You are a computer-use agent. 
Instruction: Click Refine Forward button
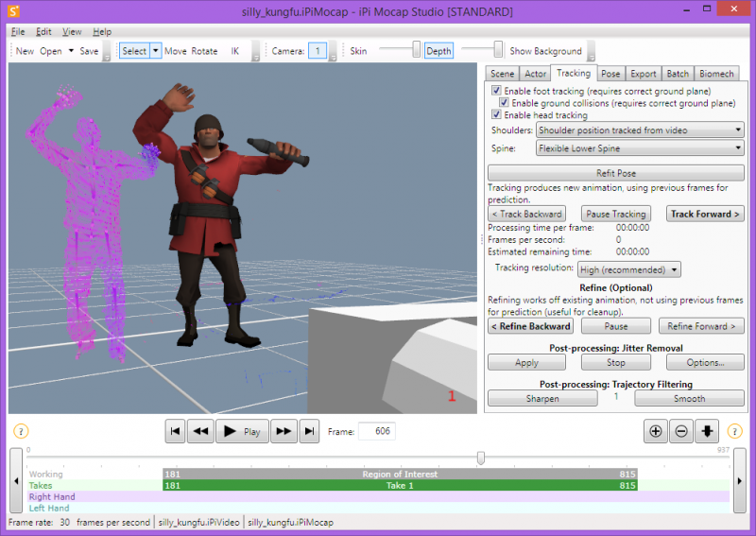701,326
